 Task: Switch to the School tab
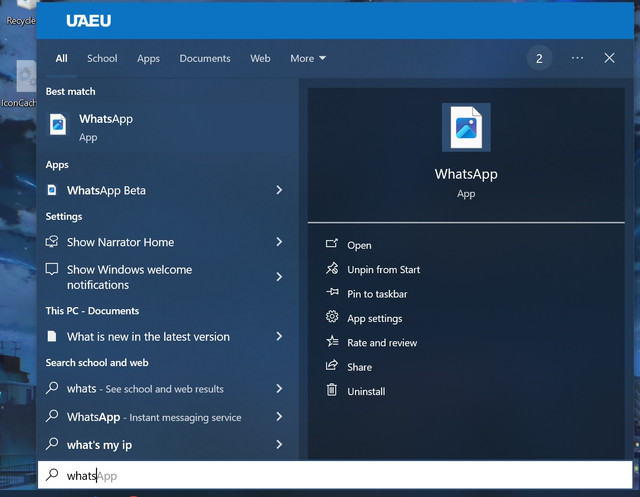pyautogui.click(x=102, y=58)
